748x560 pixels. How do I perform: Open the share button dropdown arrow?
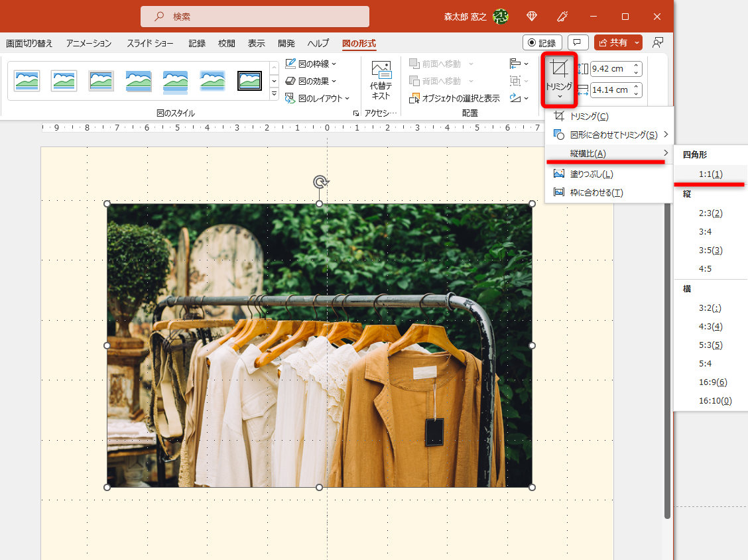[x=637, y=43]
